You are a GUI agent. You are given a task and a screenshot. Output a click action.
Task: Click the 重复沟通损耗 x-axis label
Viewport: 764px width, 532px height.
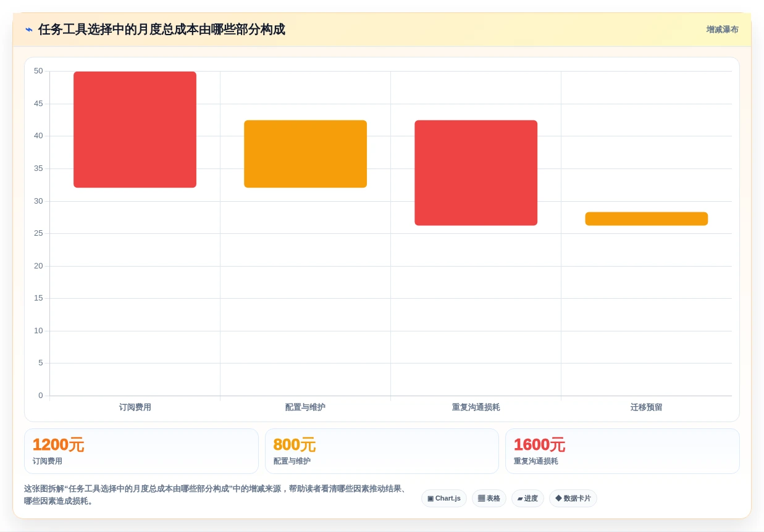coord(476,407)
